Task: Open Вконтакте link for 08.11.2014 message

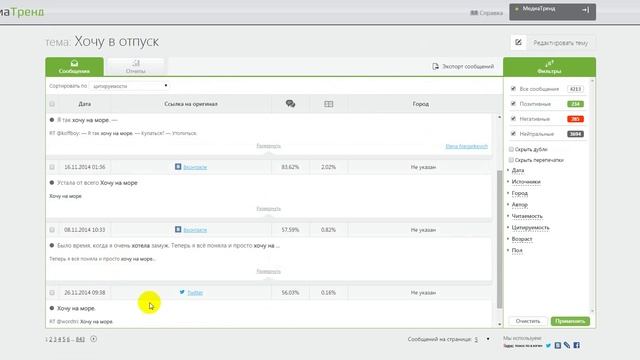Action: point(195,230)
